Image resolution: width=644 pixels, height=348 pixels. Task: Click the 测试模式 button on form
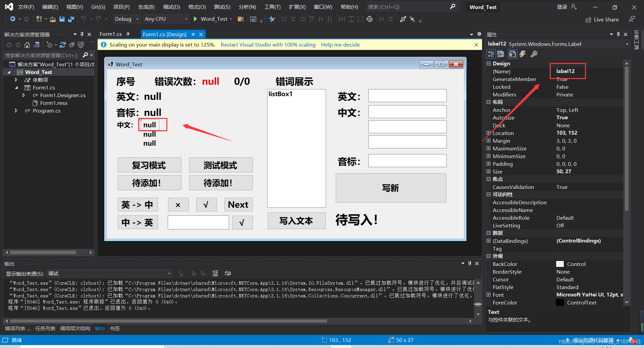coord(221,165)
